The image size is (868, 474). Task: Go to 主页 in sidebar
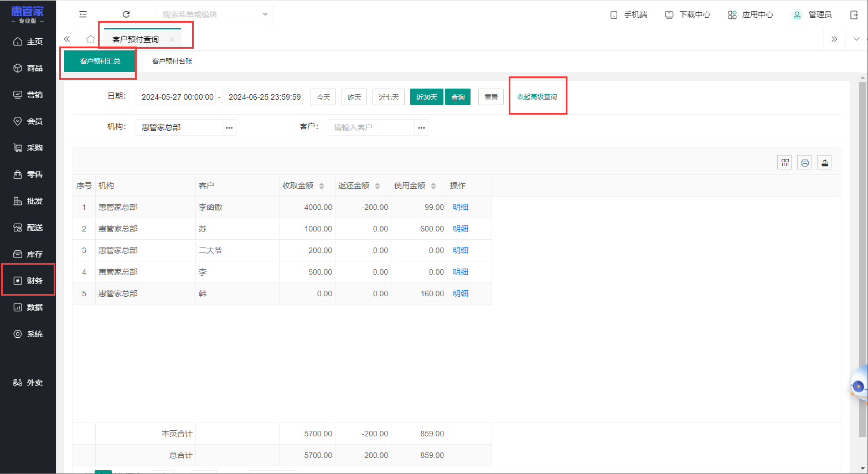[x=28, y=42]
